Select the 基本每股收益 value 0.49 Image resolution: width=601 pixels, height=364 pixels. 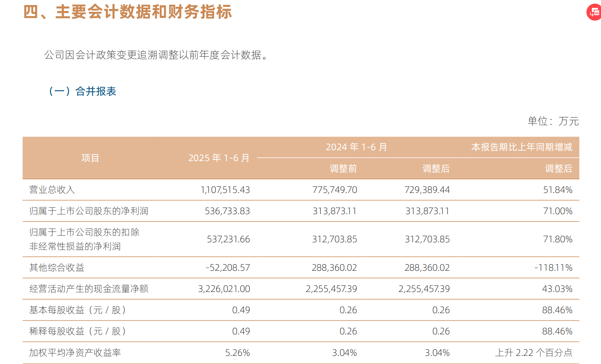click(240, 310)
